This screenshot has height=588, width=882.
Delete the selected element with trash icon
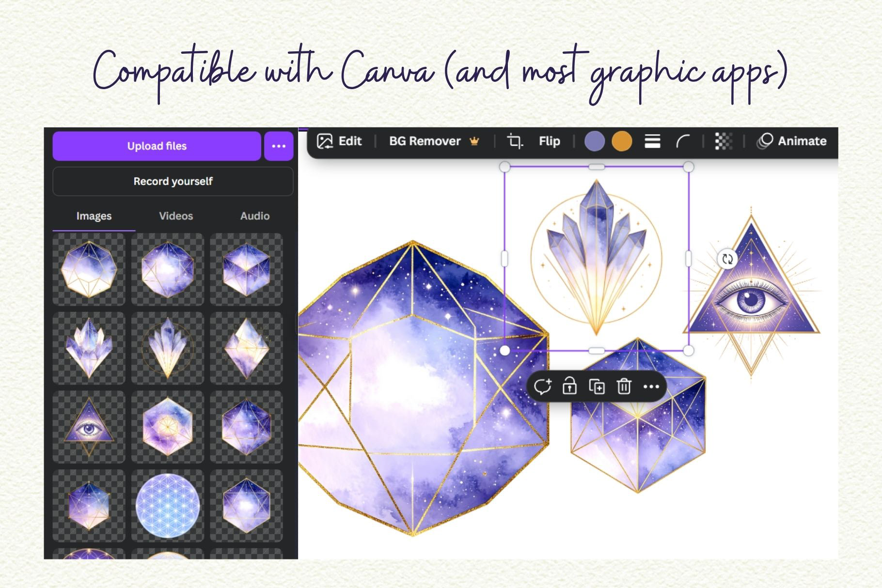624,387
